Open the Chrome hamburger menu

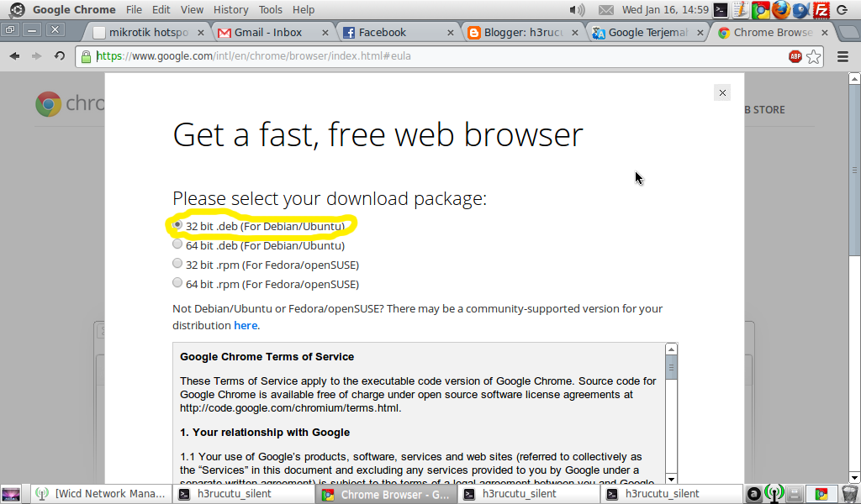(843, 56)
